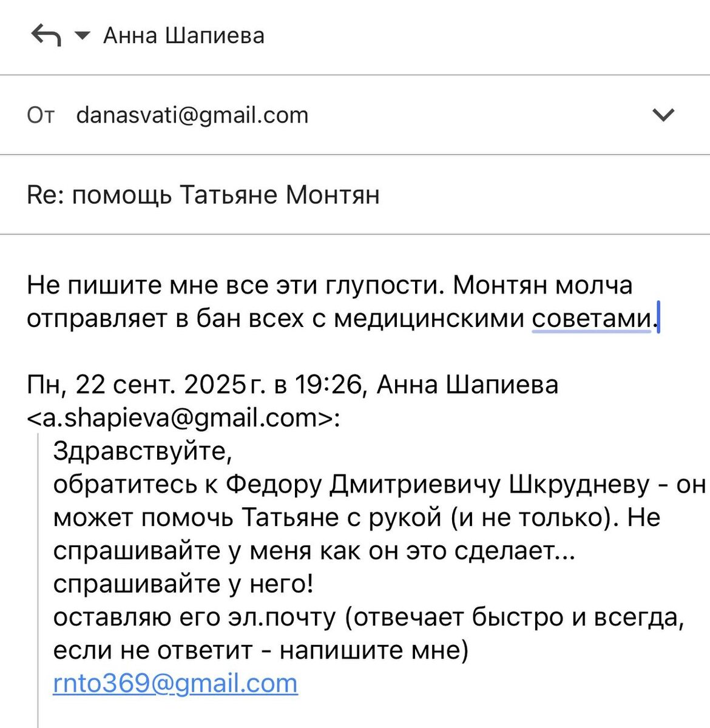Viewport: 710px width, 728px height.
Task: Click the sender address danasvati@gmail.com
Action: click(192, 115)
